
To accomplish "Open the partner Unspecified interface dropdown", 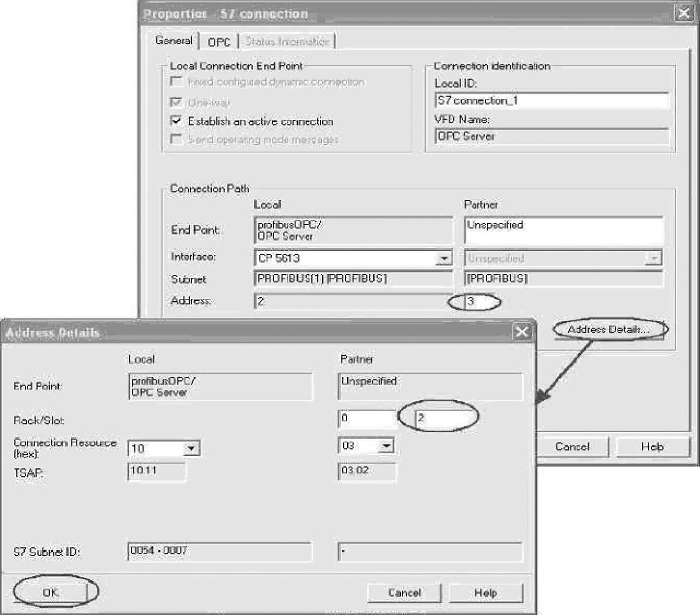I will [653, 258].
